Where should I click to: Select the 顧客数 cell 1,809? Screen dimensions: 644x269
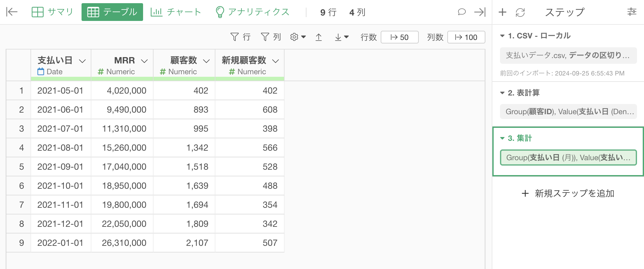click(184, 224)
